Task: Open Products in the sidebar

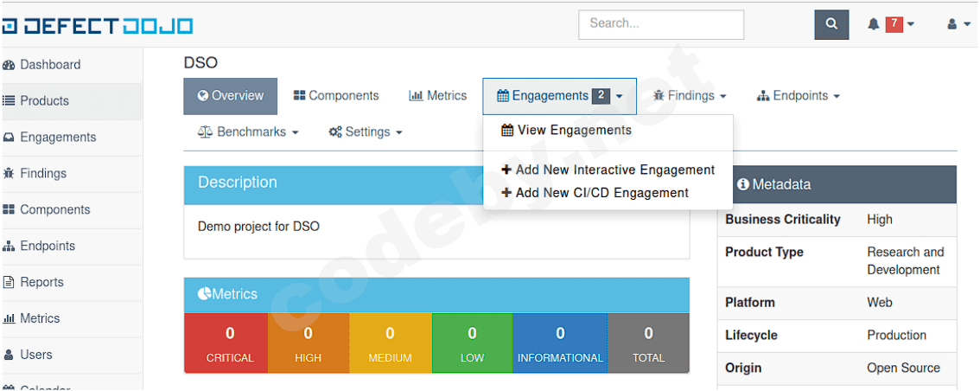Action: [44, 101]
